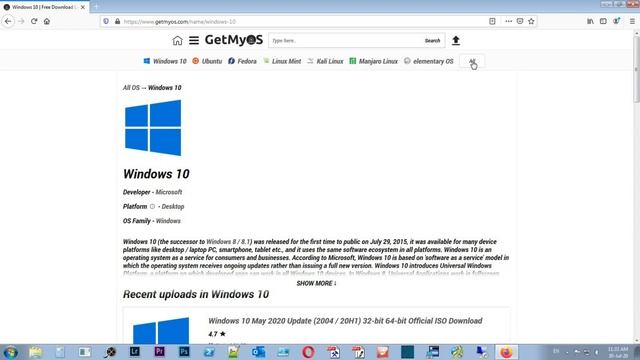Focus the 'Type here..' search box
The width and height of the screenshot is (640, 360).
tap(344, 40)
